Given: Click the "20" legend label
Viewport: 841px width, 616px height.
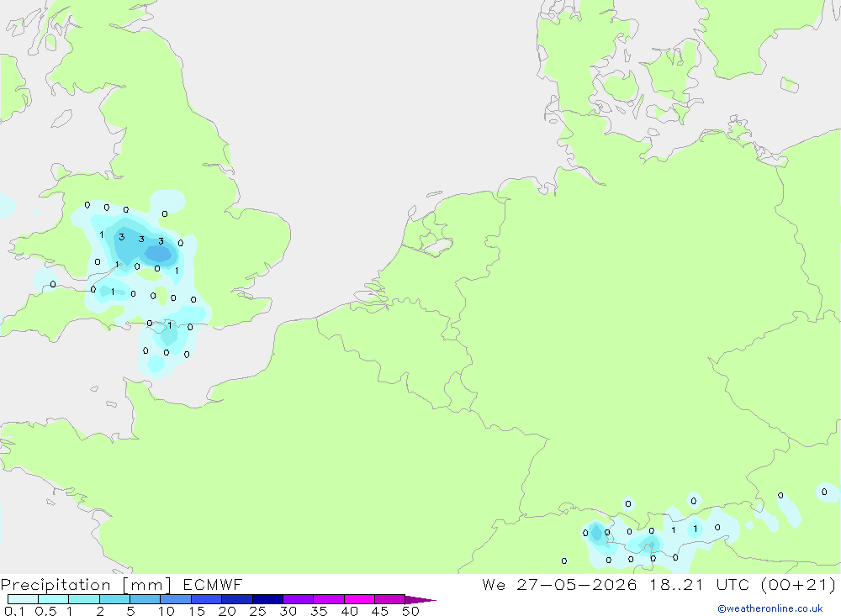Looking at the screenshot, I should coord(227,611).
